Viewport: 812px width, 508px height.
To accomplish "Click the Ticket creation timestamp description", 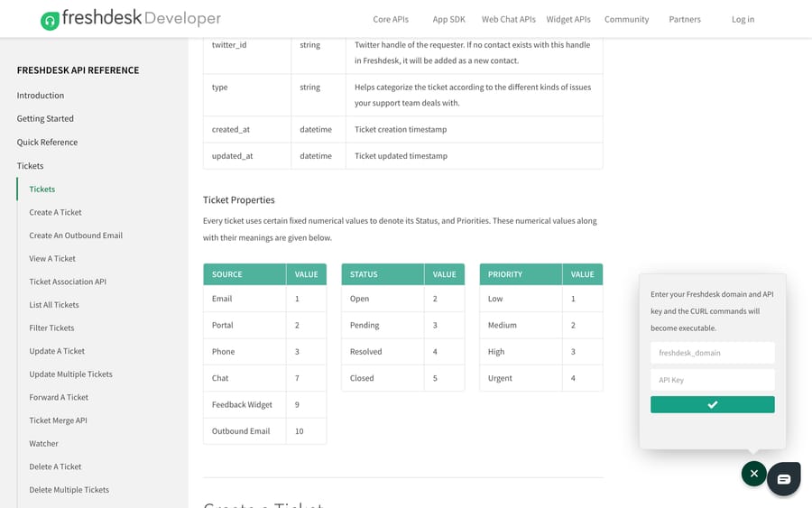I will pos(401,129).
